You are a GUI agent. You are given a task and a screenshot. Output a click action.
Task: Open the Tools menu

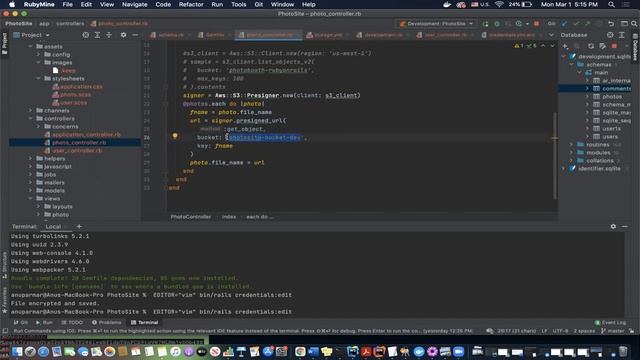tap(239, 4)
